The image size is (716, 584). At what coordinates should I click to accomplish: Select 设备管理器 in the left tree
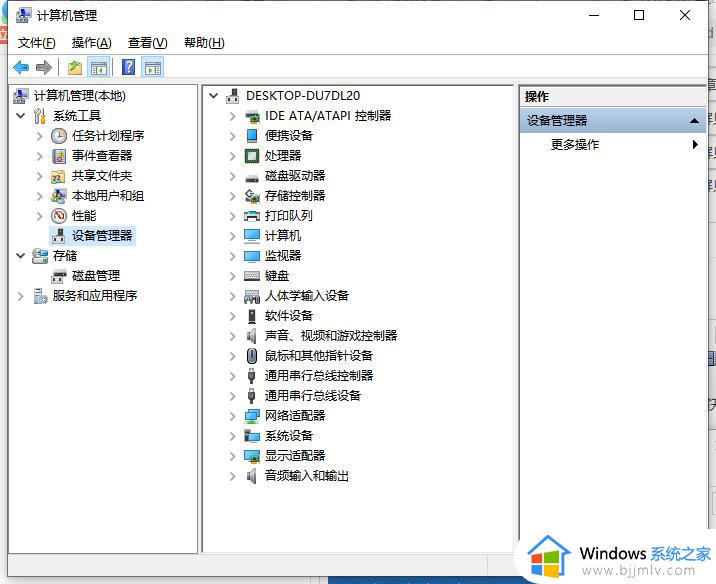coord(102,236)
